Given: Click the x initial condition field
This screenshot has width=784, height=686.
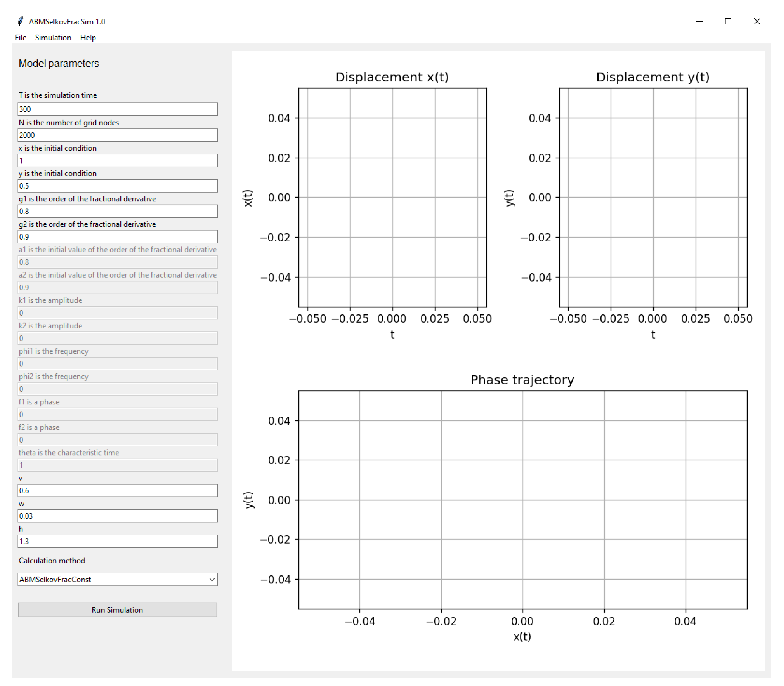Looking at the screenshot, I should click(117, 161).
